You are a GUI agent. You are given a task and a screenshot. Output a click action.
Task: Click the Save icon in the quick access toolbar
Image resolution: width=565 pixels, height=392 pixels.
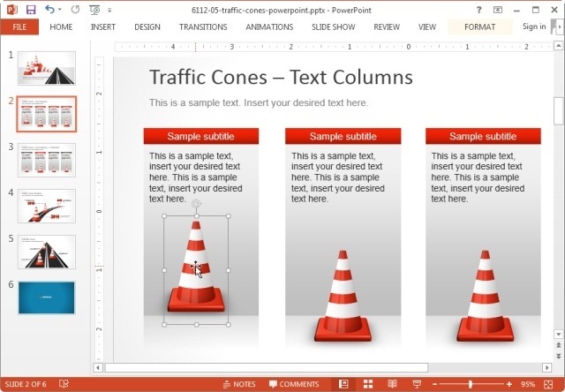[31, 10]
